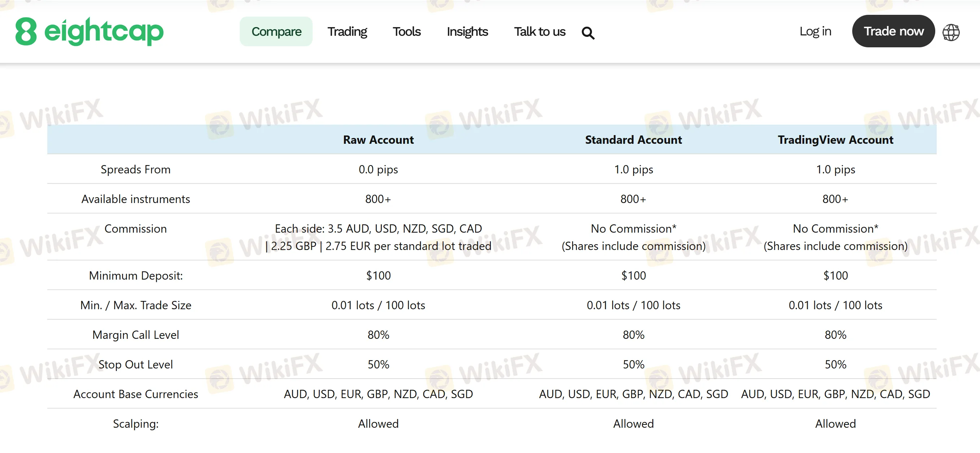Click the Minimum Deposit row label
The image size is (980, 453).
[x=135, y=276]
